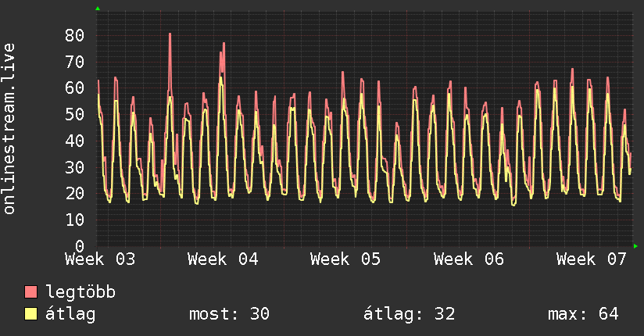Click the Week 07 axis label

click(592, 259)
